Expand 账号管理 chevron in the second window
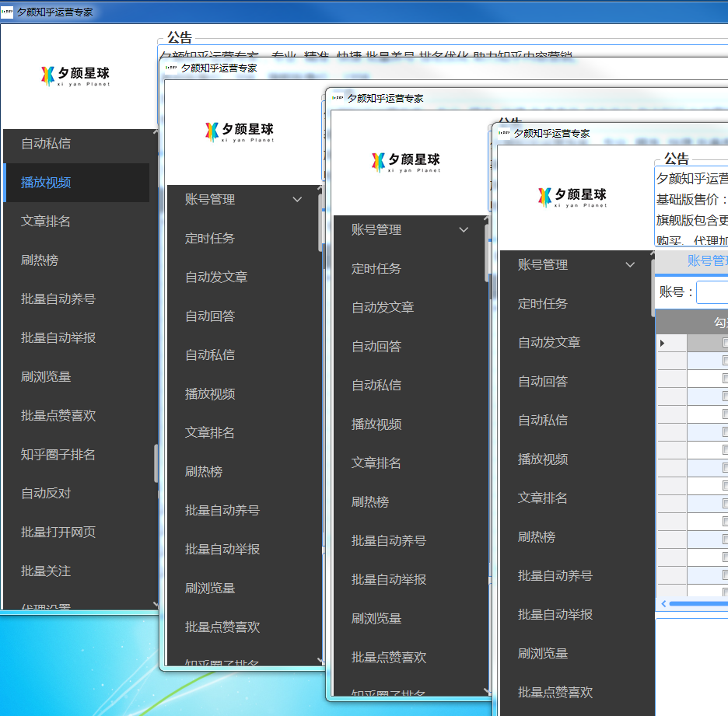The image size is (728, 716). tap(297, 200)
